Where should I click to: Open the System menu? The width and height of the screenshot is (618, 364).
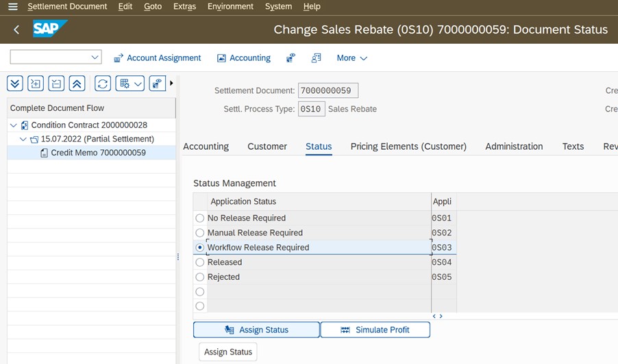coord(278,7)
